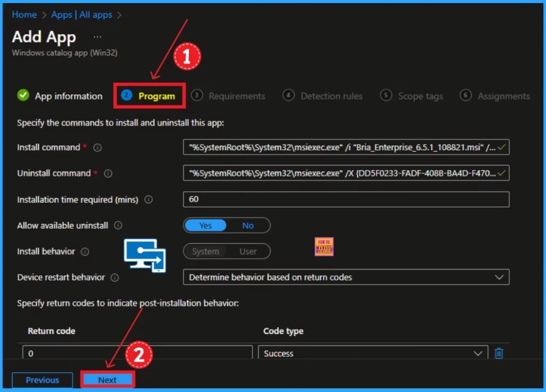Viewport: 546px width, 392px height.
Task: Click the Installation time required field
Action: click(x=346, y=199)
